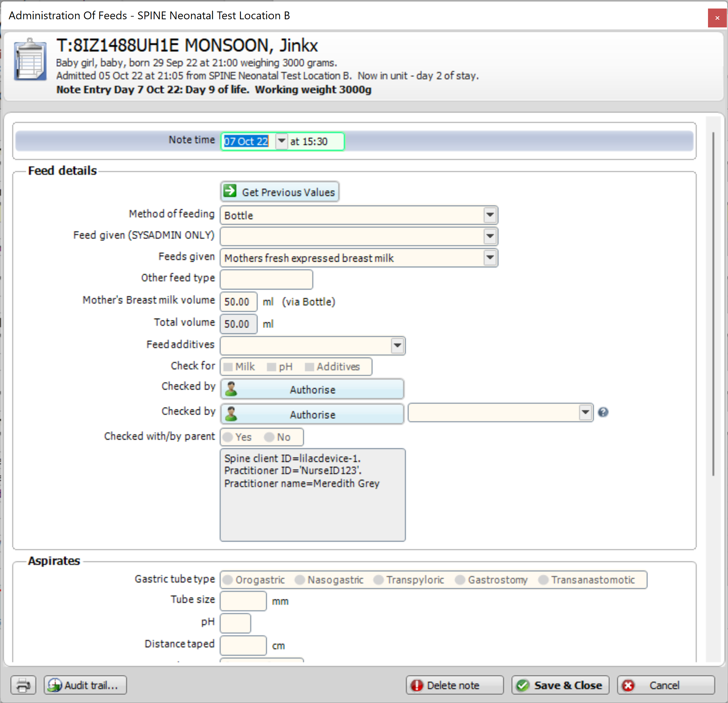Click the note time 15:30 field
Viewport: 728px width, 703px height.
315,141
